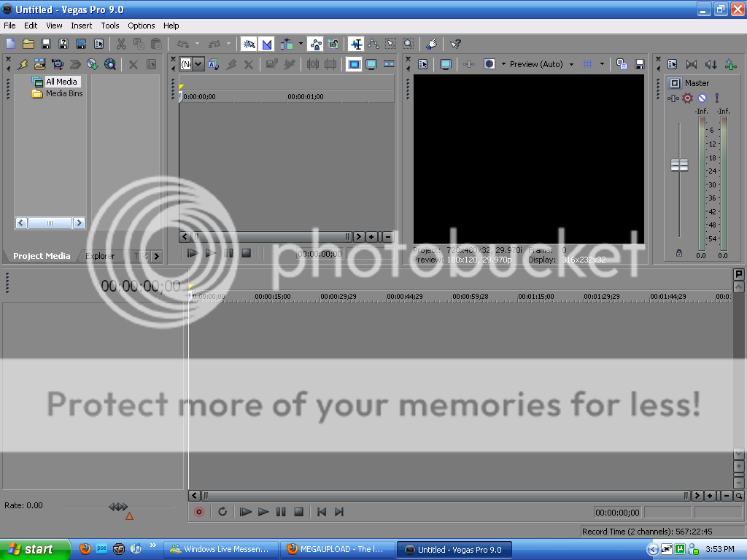Toggle Enable Snapping in main toolbar
This screenshot has height=560, width=747.
249,44
